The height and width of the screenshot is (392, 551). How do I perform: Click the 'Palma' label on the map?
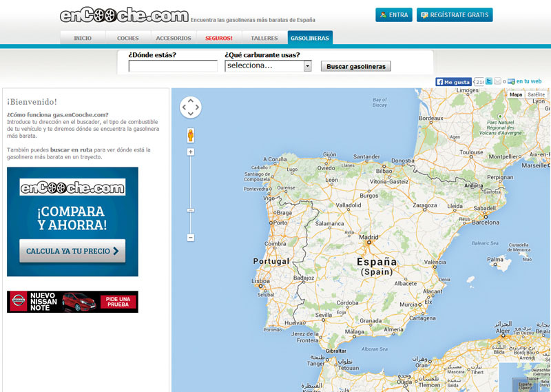point(495,260)
